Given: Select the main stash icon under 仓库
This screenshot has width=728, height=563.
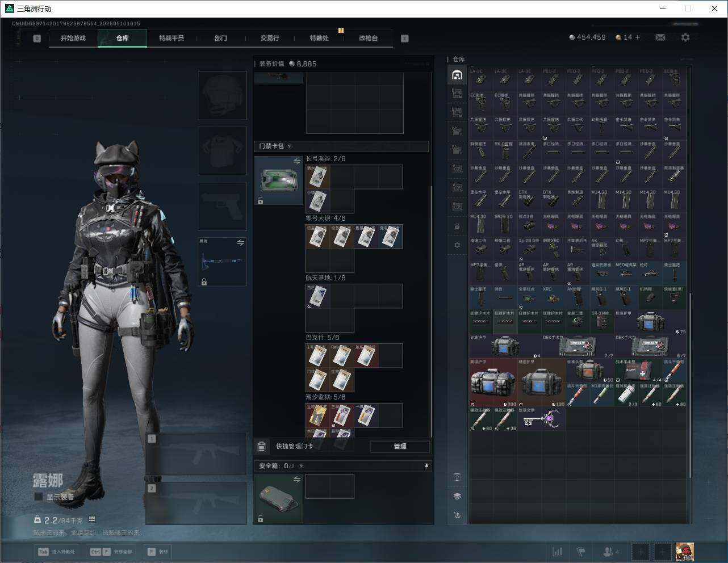Looking at the screenshot, I should (x=457, y=75).
